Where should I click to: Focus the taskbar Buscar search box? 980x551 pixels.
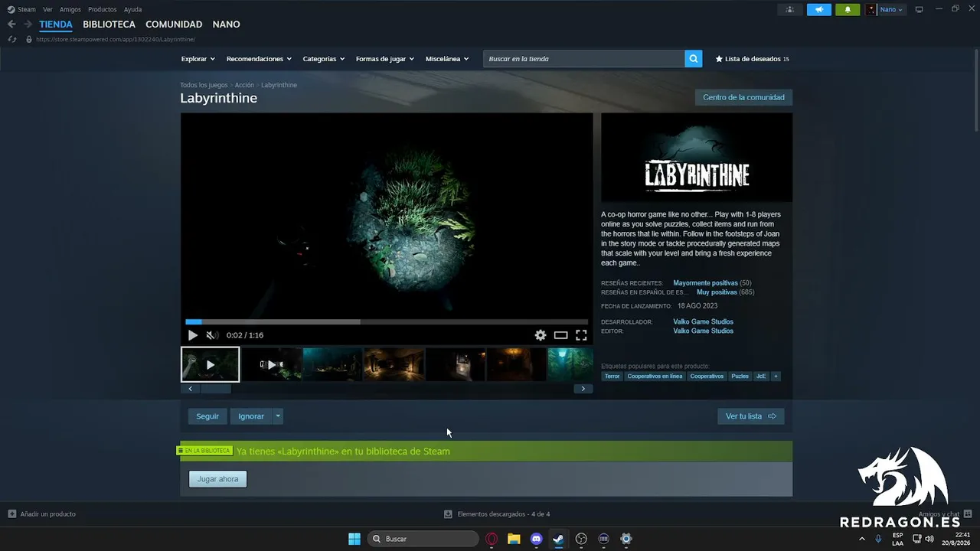click(x=423, y=539)
